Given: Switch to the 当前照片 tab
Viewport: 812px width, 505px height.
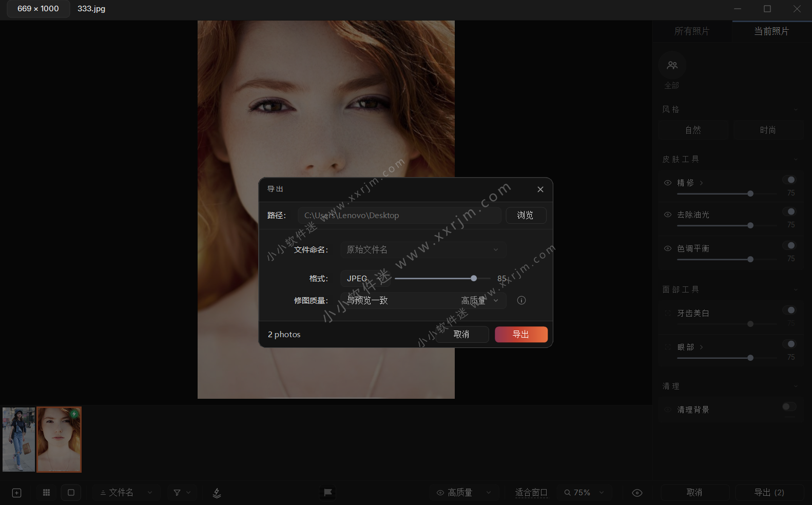Looking at the screenshot, I should 771,31.
